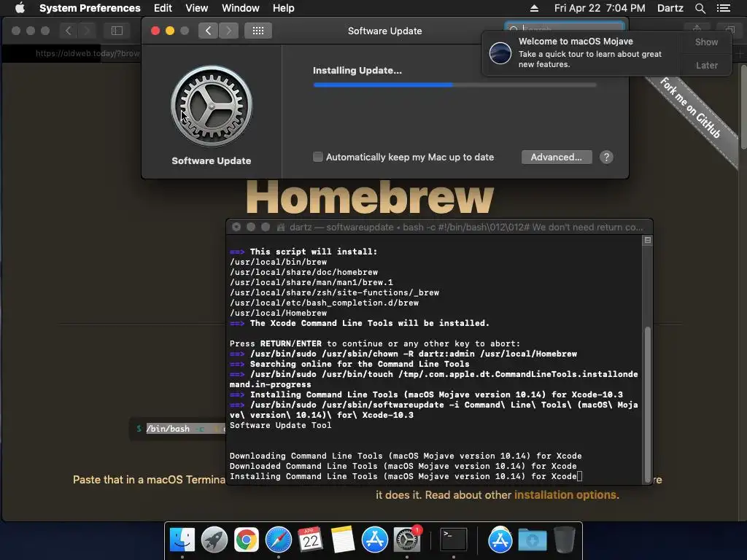
Task: Open Notification Center list icon
Action: (724, 8)
